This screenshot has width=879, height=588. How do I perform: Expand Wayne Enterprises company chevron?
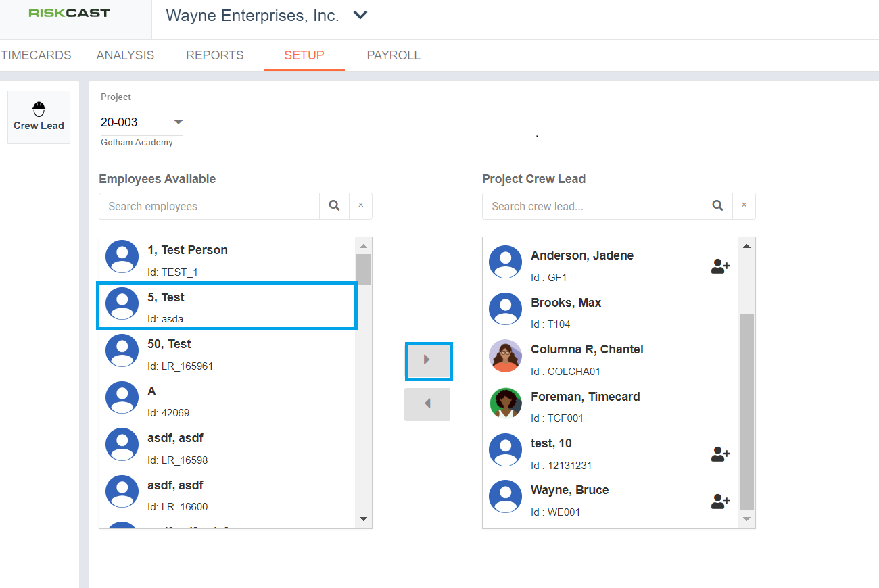[360, 15]
